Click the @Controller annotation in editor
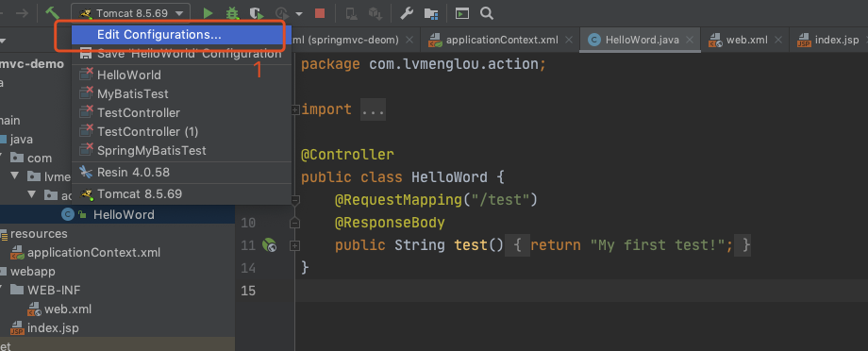 [347, 155]
